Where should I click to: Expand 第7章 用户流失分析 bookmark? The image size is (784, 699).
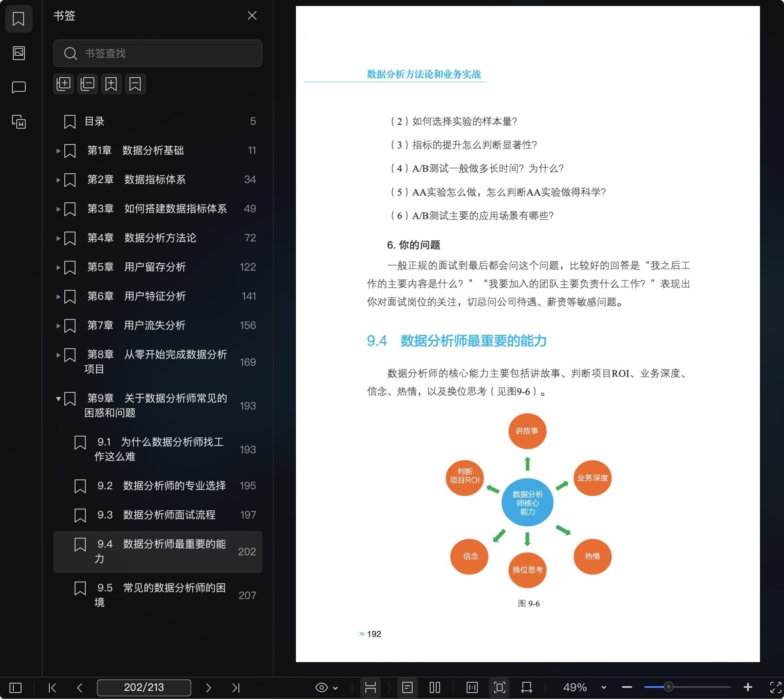[x=58, y=326]
